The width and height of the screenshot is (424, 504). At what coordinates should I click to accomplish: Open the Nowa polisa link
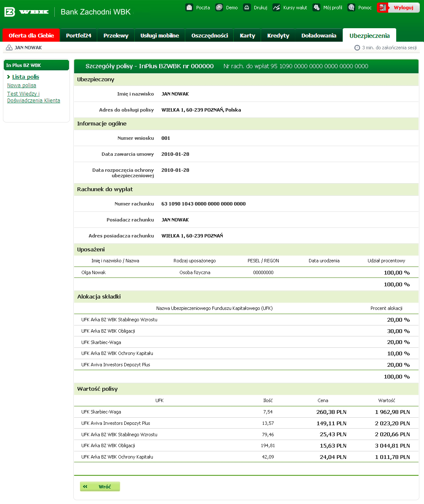[x=21, y=85]
